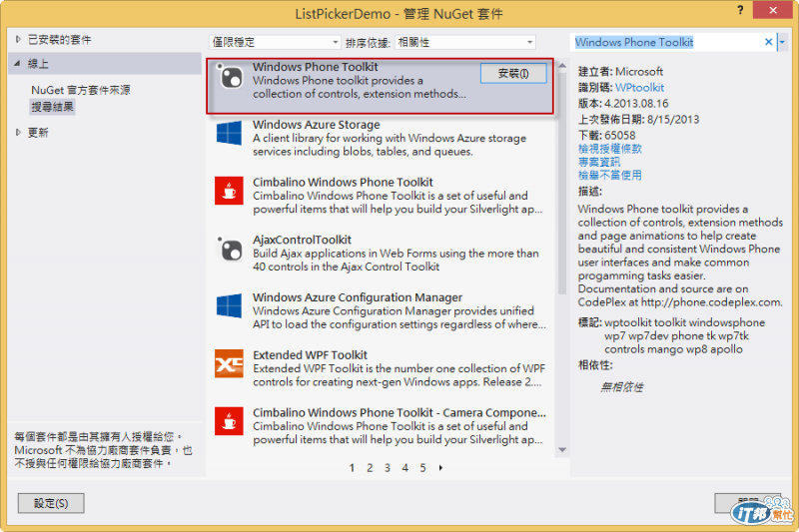Select the Windows Azure Configuration Manager title
This screenshot has height=532, width=799.
[x=358, y=296]
